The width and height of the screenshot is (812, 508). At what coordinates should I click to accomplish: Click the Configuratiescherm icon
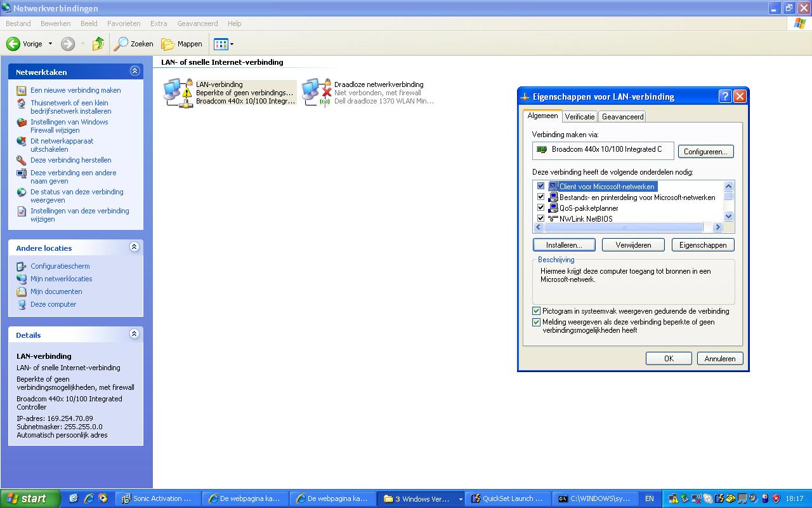[22, 267]
